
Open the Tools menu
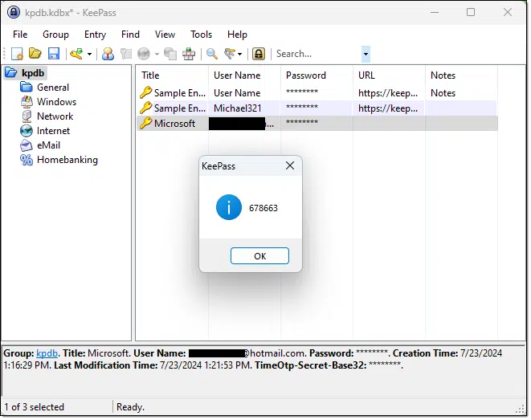coord(201,35)
